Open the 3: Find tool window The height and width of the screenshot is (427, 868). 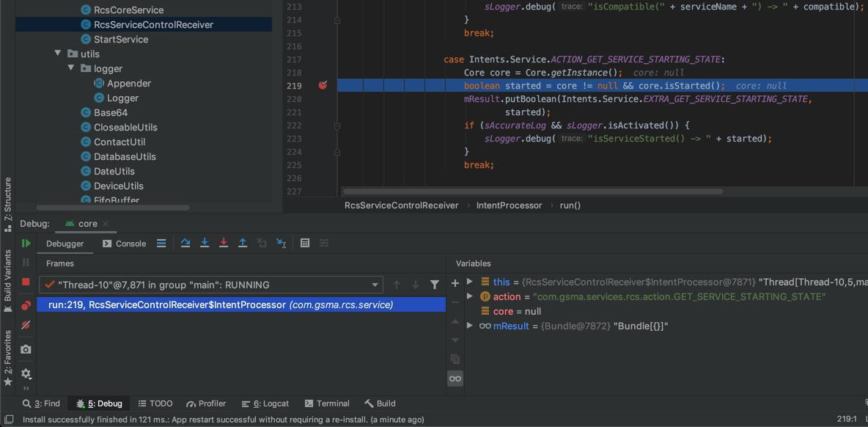[41, 404]
